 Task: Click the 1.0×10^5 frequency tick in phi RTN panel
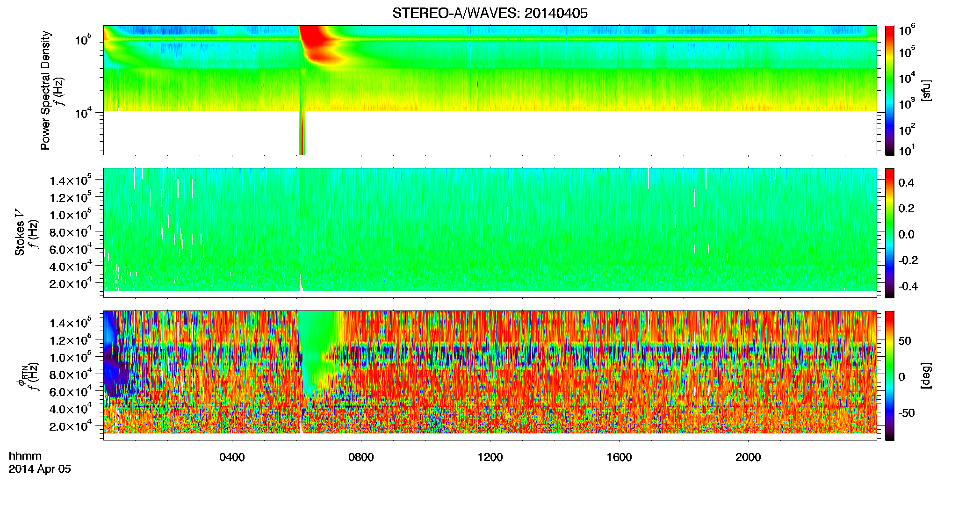(x=71, y=358)
